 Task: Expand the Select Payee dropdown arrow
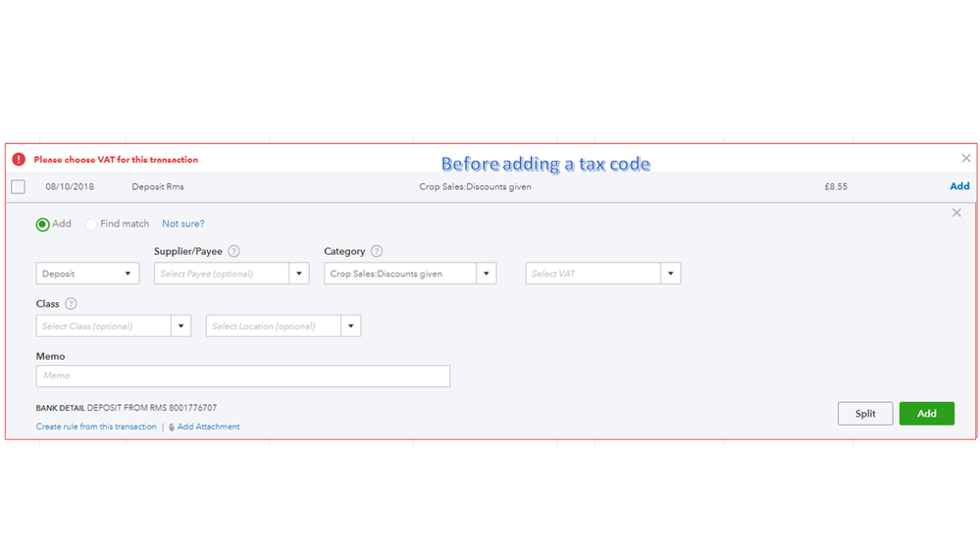click(x=300, y=274)
